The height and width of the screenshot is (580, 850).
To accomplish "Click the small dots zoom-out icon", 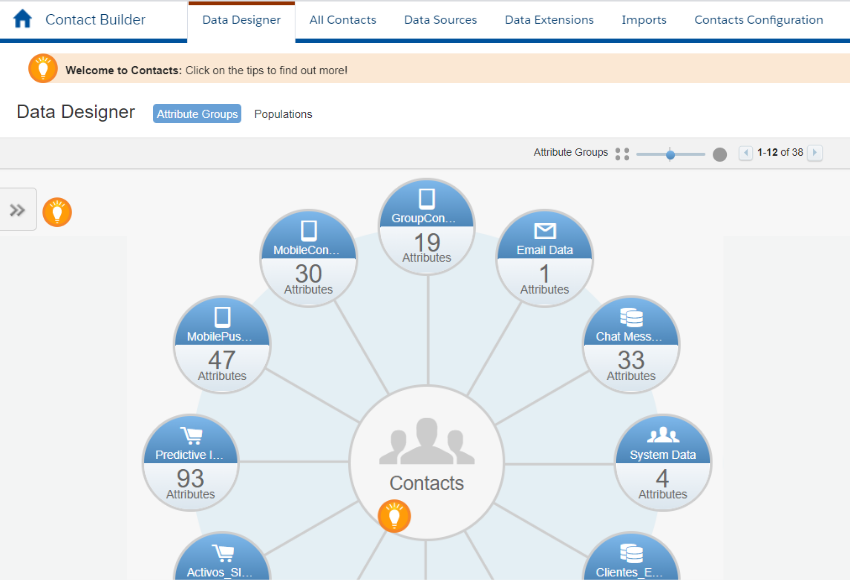I will tap(622, 154).
